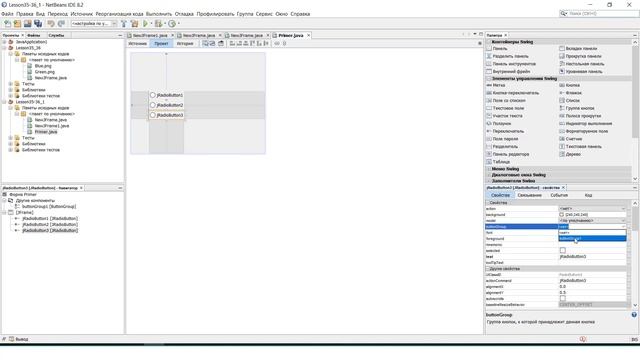Switch to the Файлы panel tab

tap(34, 36)
